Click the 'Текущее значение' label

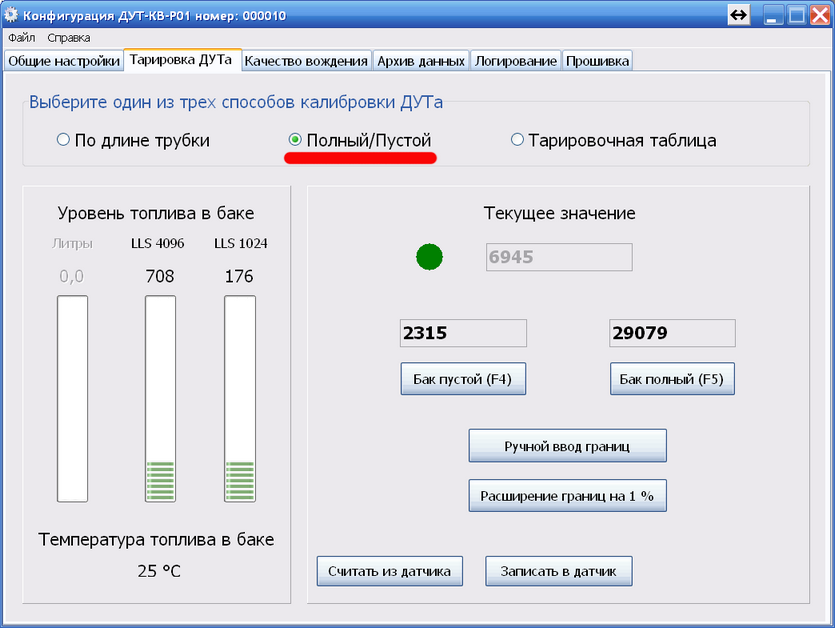point(560,213)
